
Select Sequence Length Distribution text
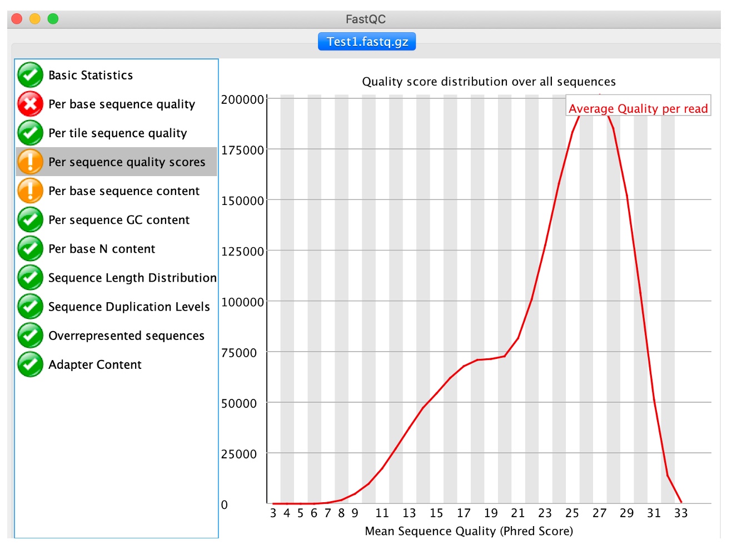click(132, 278)
